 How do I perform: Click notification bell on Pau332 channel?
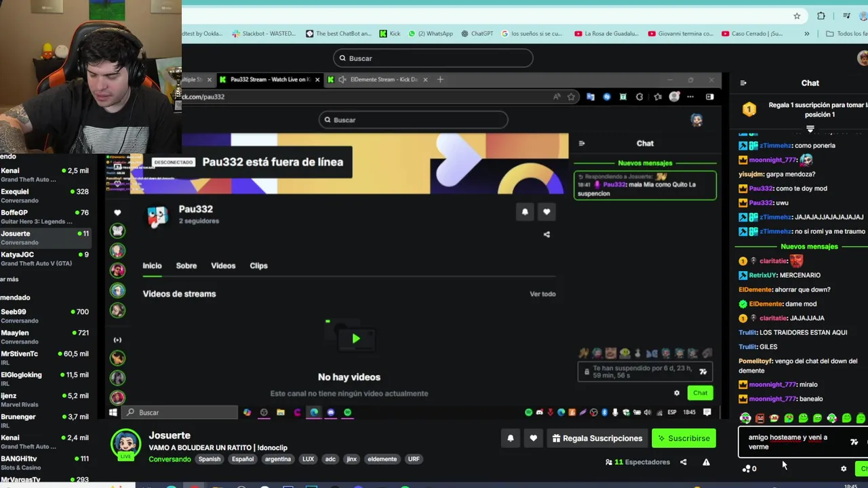pos(525,211)
